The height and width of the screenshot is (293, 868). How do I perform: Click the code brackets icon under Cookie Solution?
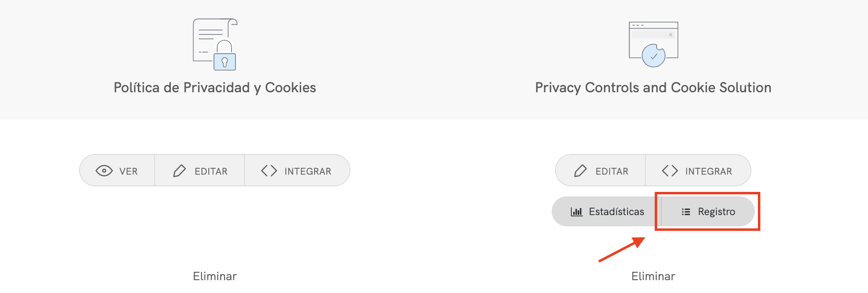(670, 171)
